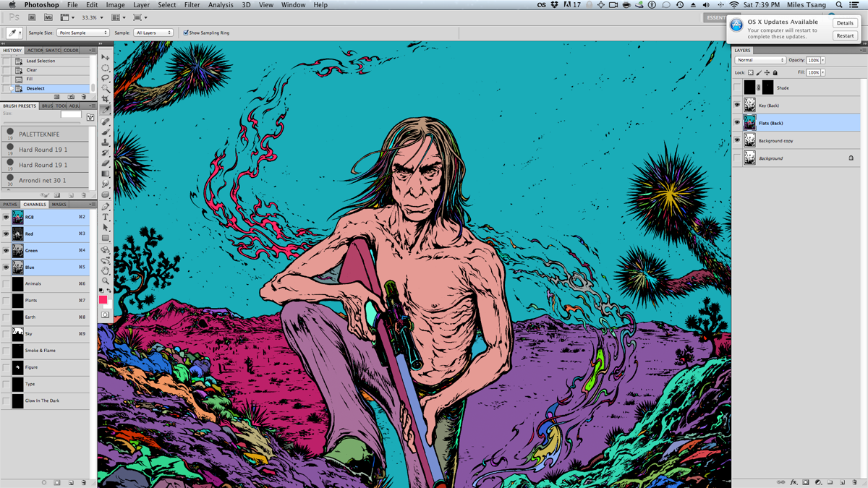Click the pink foreground color swatch
This screenshot has height=488, width=868.
point(103,299)
